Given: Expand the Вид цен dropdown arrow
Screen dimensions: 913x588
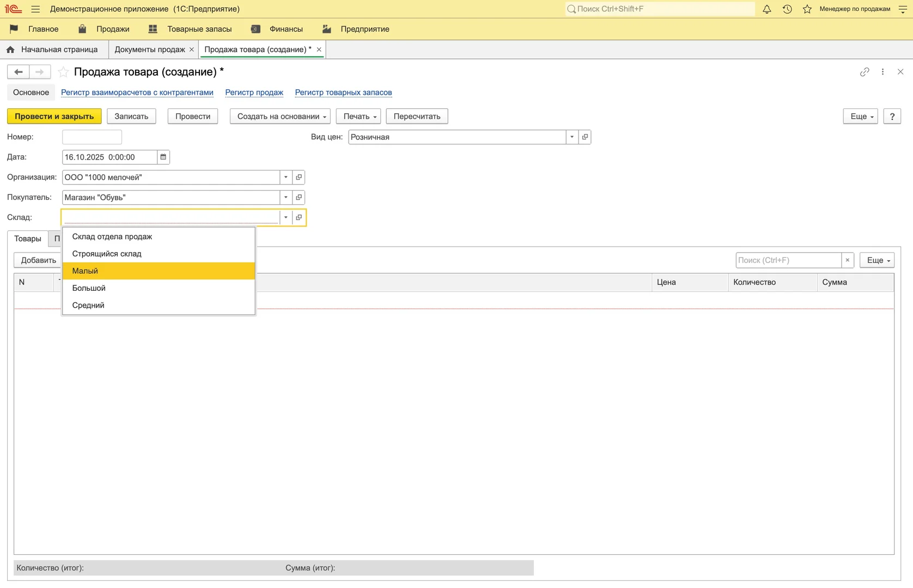Looking at the screenshot, I should (x=572, y=137).
